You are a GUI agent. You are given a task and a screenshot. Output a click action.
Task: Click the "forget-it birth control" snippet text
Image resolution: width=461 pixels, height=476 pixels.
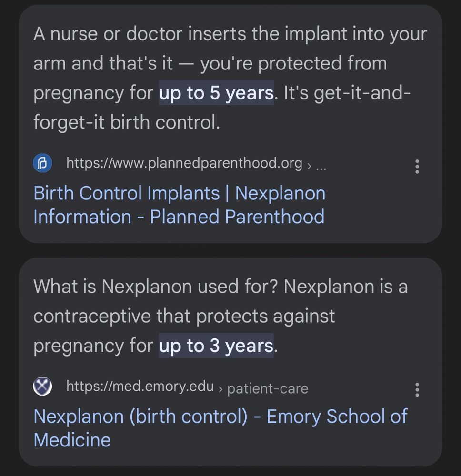[x=127, y=122]
